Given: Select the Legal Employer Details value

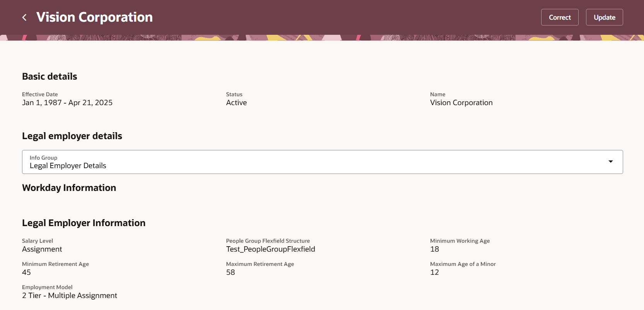Looking at the screenshot, I should pos(68,166).
